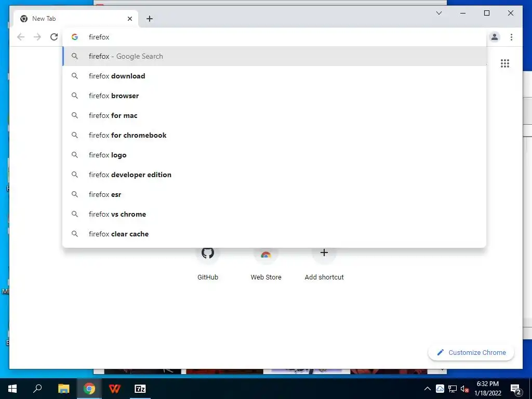Screen dimensions: 532x399
Task: Choose 'firefox developer edition' suggestion
Action: [274, 175]
